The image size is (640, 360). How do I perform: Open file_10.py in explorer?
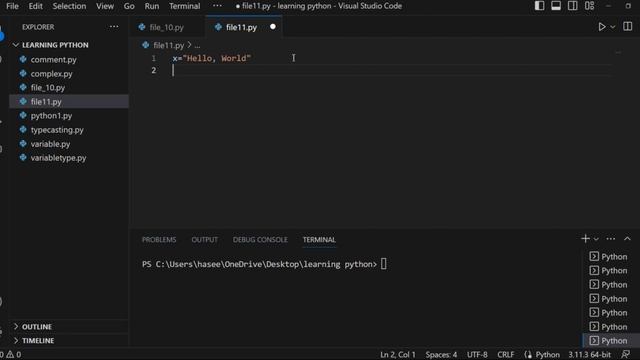[48, 88]
